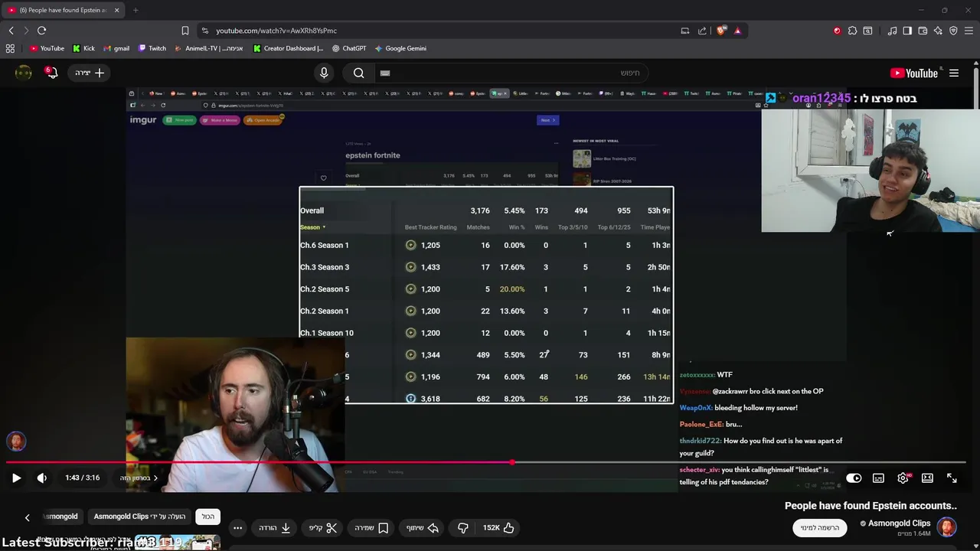Click the YouTube notifications bell
Viewport: 980px width, 551px height.
(51, 73)
